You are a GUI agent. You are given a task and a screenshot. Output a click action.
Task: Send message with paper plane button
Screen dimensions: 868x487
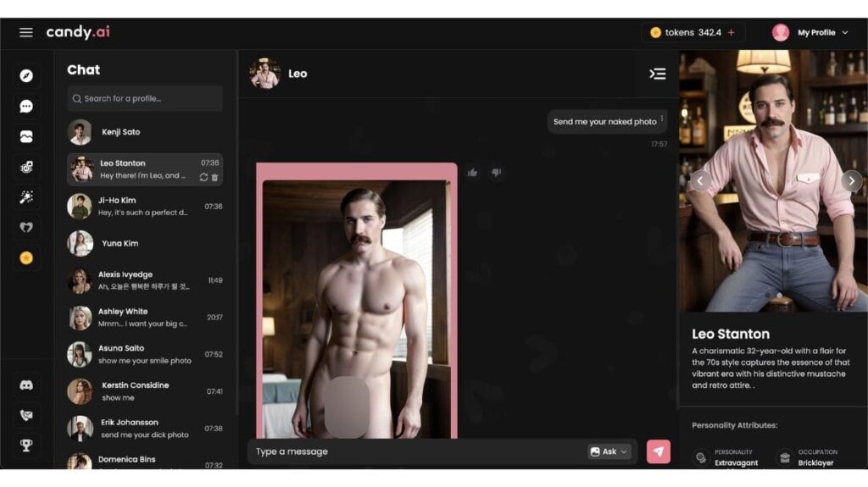click(658, 451)
